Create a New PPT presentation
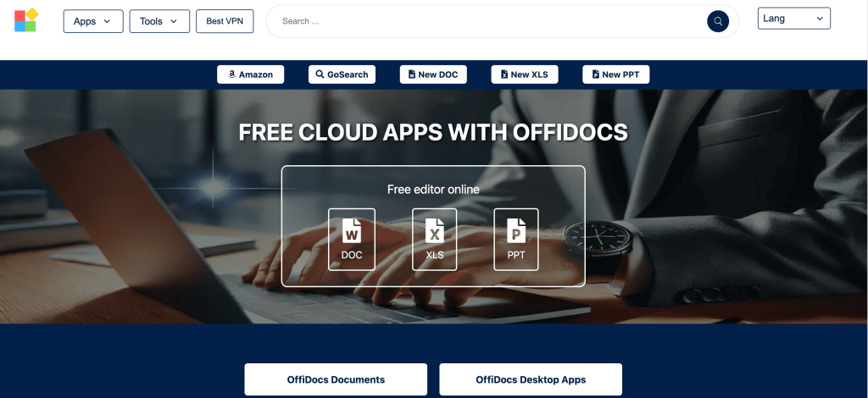This screenshot has height=398, width=868. pos(615,75)
